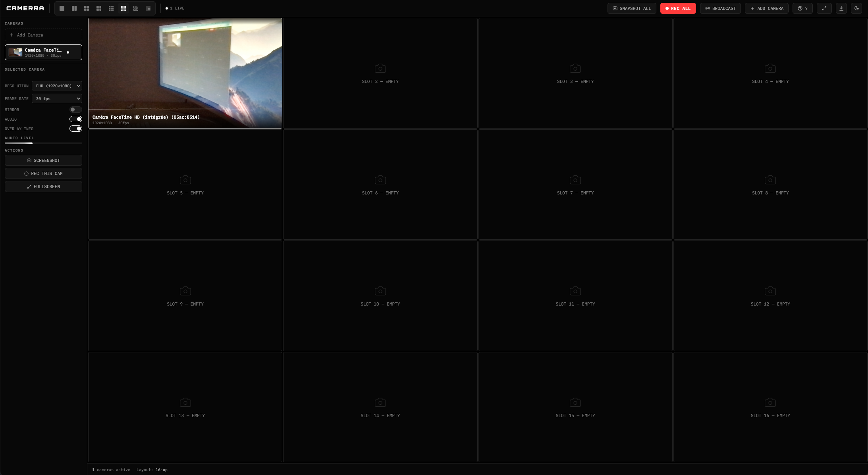Select the picture-in-picture layout icon

(148, 8)
